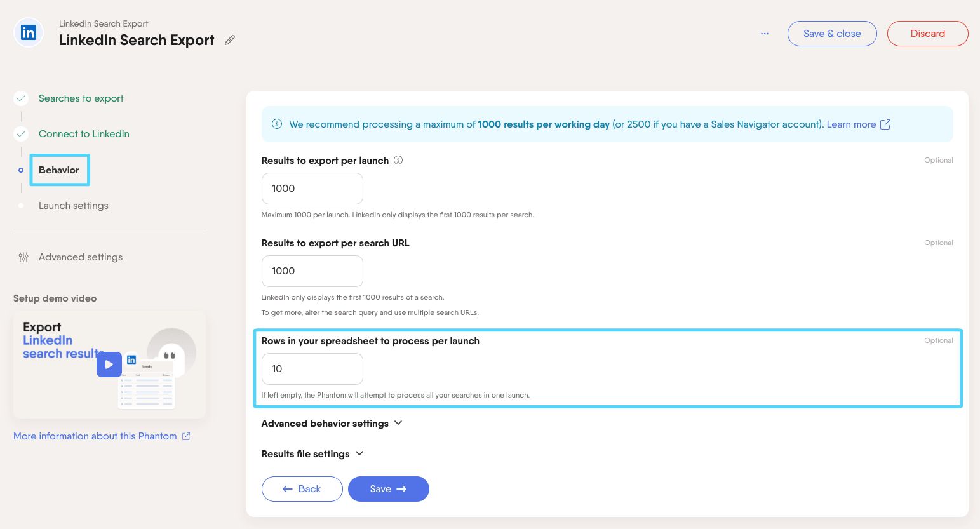Click the Advanced settings sliders icon
This screenshot has width=980, height=529.
(x=23, y=257)
